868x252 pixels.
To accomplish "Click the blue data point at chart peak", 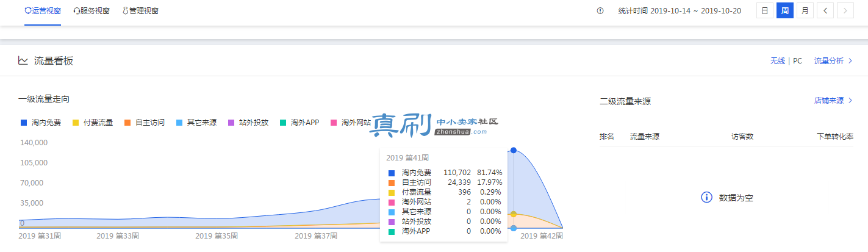I will pos(514,150).
